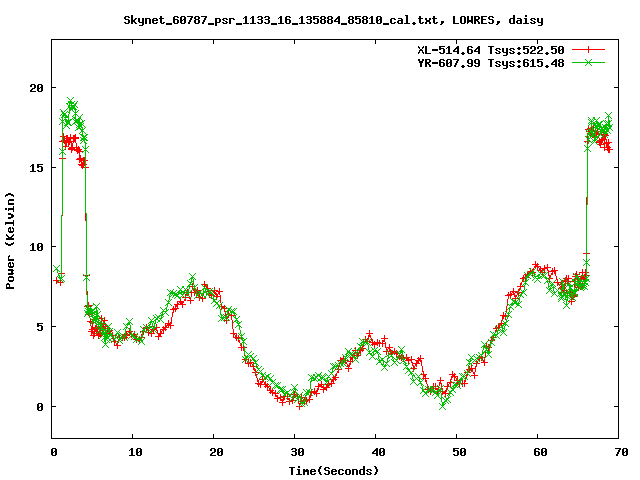Click the green YR legend line sample
Image resolution: width=640 pixels, height=480 pixels.
(x=588, y=62)
